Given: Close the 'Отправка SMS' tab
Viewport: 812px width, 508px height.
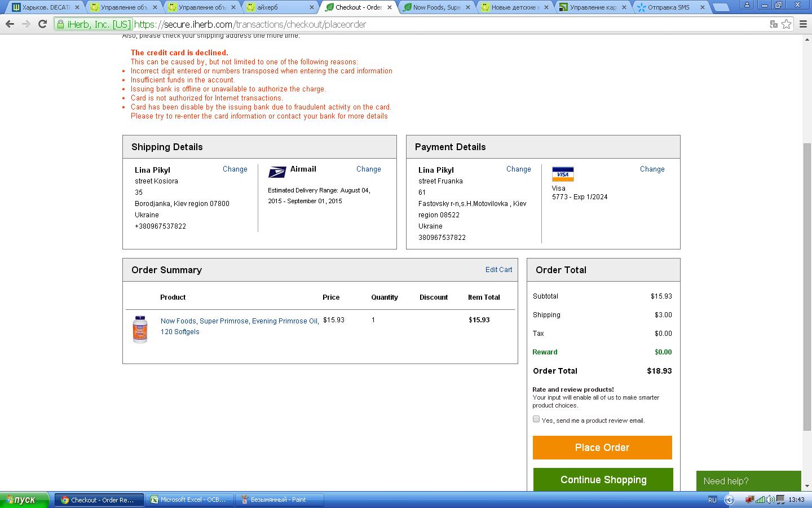Looking at the screenshot, I should (702, 7).
